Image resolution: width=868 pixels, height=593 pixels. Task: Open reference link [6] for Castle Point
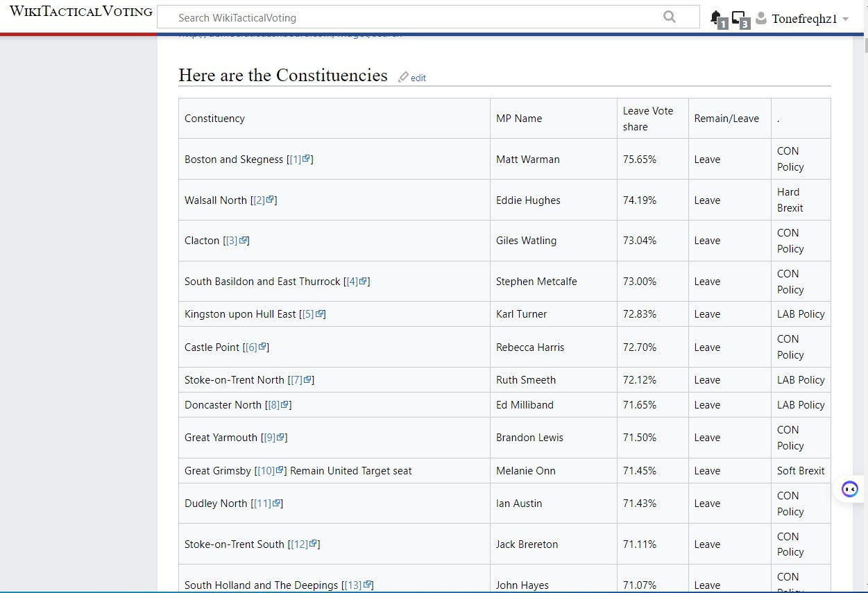256,347
